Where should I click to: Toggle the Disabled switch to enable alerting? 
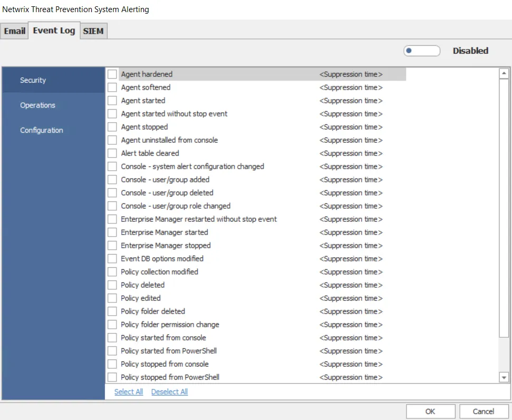tap(421, 51)
